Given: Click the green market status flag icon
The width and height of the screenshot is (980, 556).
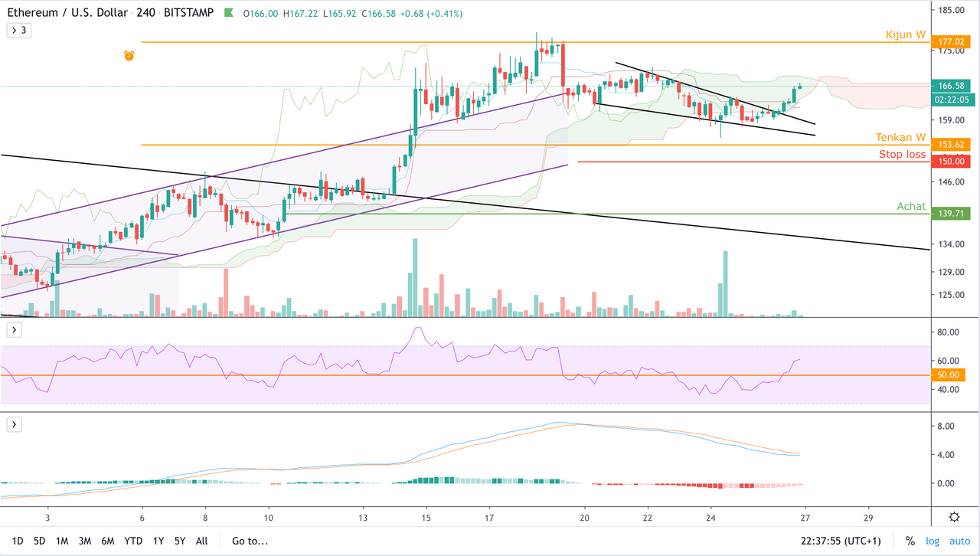Looking at the screenshot, I should (230, 14).
